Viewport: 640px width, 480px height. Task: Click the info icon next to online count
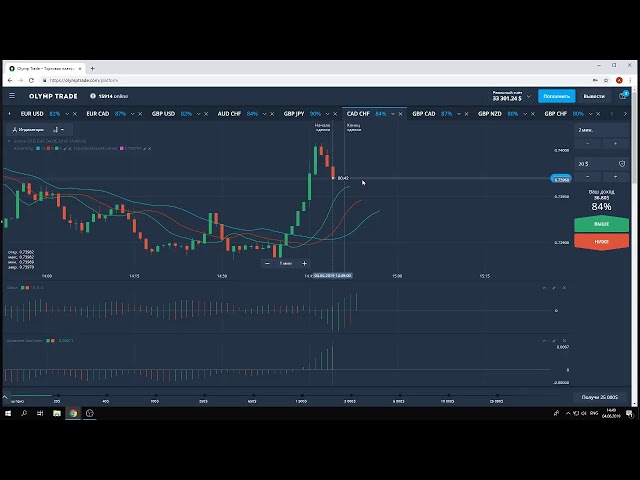click(93, 96)
